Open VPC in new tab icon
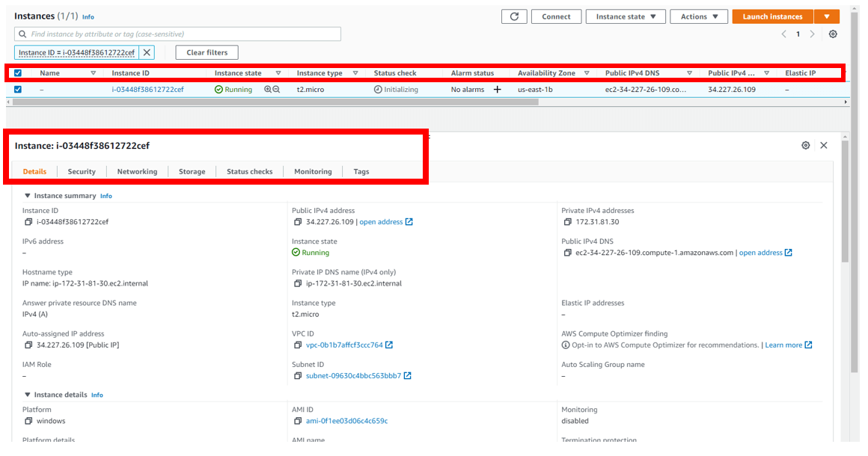Screen dimensions: 868x456 pyautogui.click(x=389, y=345)
